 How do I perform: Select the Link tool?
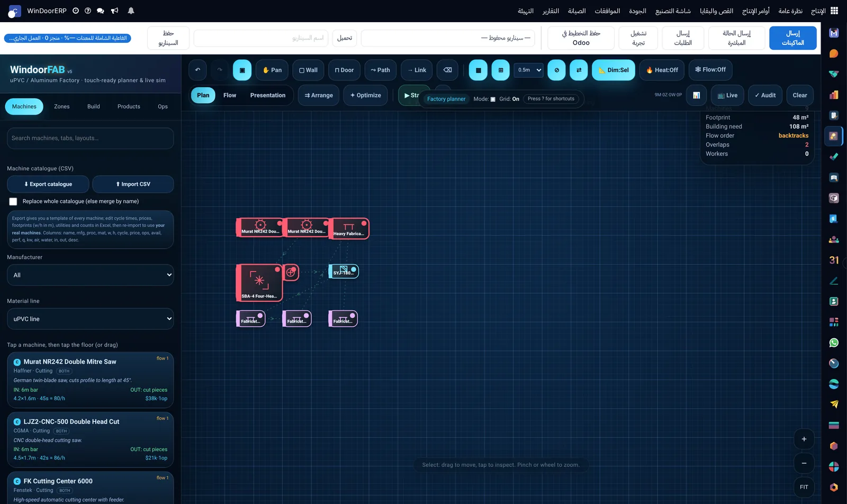[x=417, y=70]
